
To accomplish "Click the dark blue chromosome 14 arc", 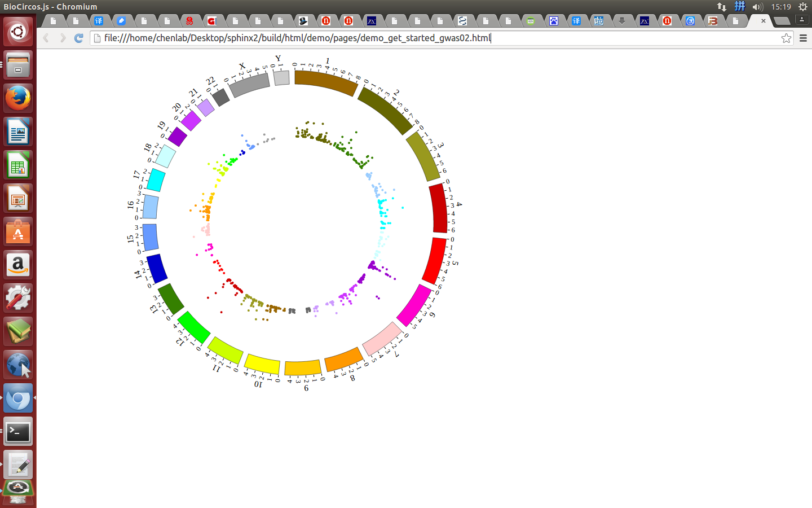I will [x=157, y=268].
